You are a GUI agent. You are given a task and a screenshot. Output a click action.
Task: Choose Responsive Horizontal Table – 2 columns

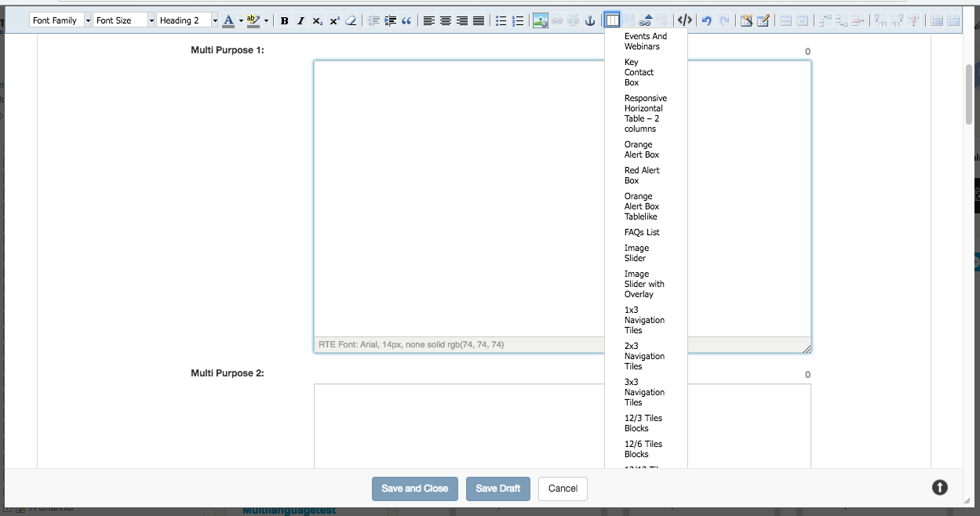646,114
